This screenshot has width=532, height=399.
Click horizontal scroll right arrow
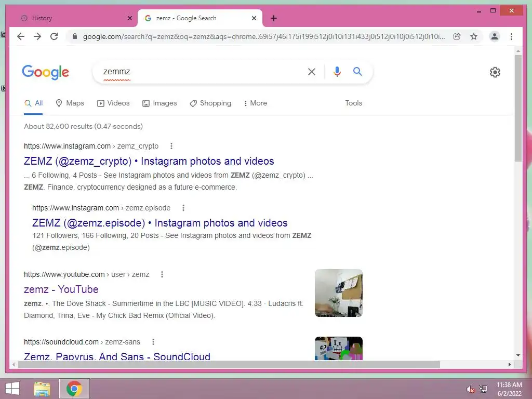[509, 364]
